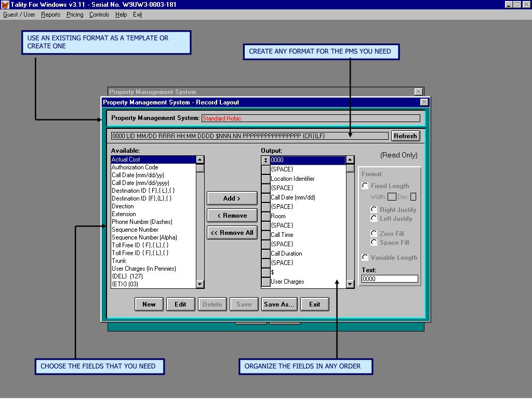Select Phone Number (Dashes) in Available list

point(153,222)
